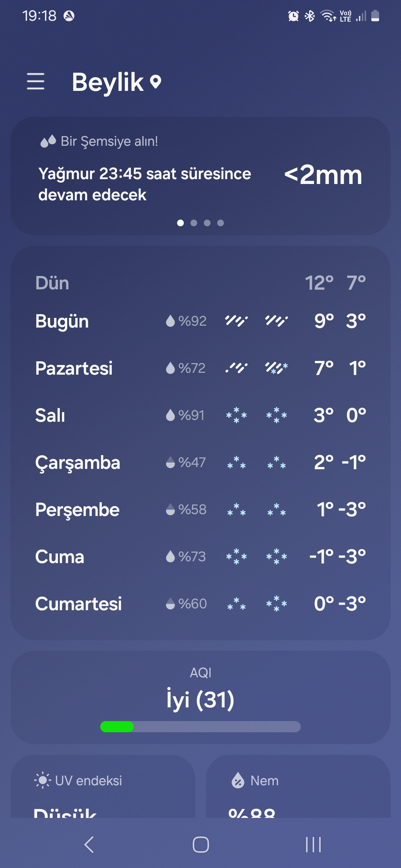Screen dimensions: 401x868
Task: Open Cumartesi daily forecast
Action: [x=200, y=604]
